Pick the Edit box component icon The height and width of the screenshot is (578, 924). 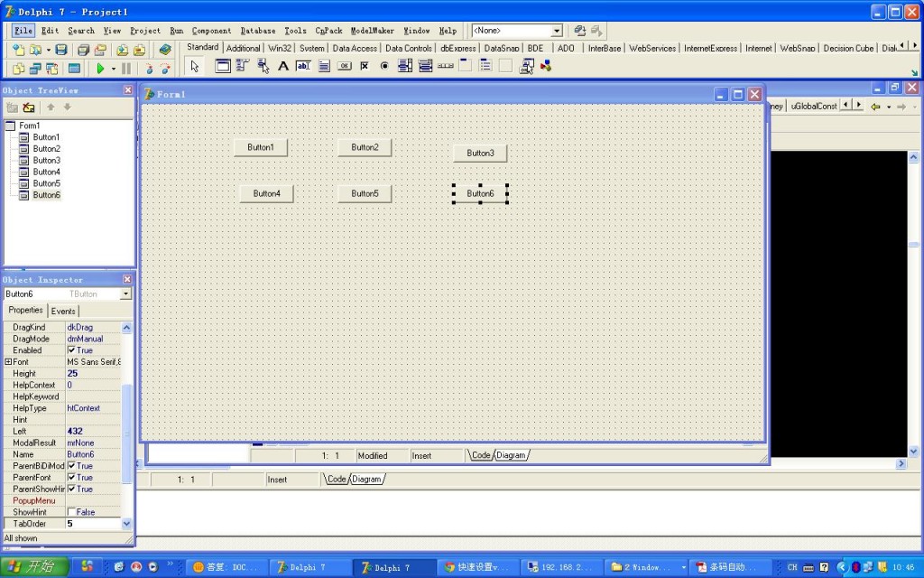pos(303,66)
